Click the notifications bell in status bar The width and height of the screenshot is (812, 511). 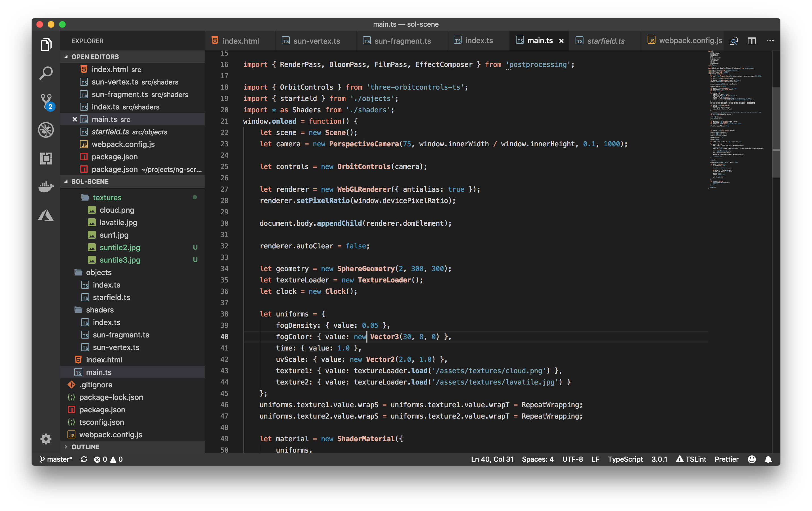(768, 459)
